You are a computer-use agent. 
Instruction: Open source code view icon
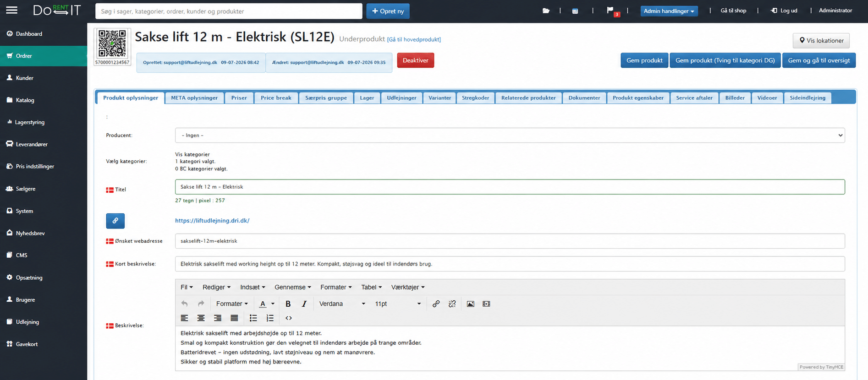[289, 318]
